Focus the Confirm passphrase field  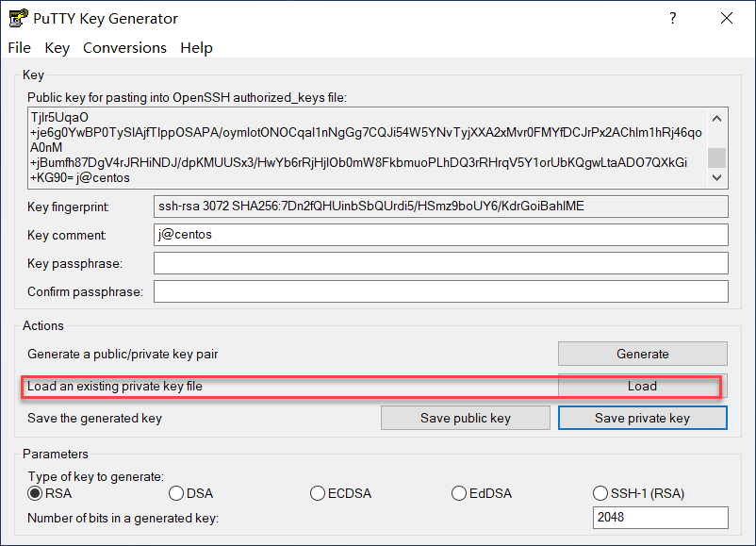[x=440, y=291]
